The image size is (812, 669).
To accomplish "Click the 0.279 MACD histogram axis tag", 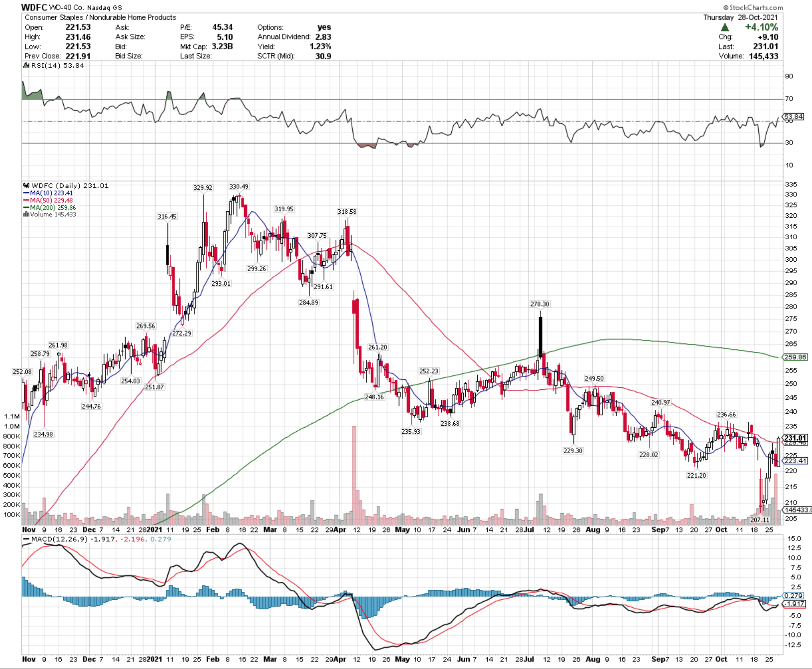I will pyautogui.click(x=793, y=596).
